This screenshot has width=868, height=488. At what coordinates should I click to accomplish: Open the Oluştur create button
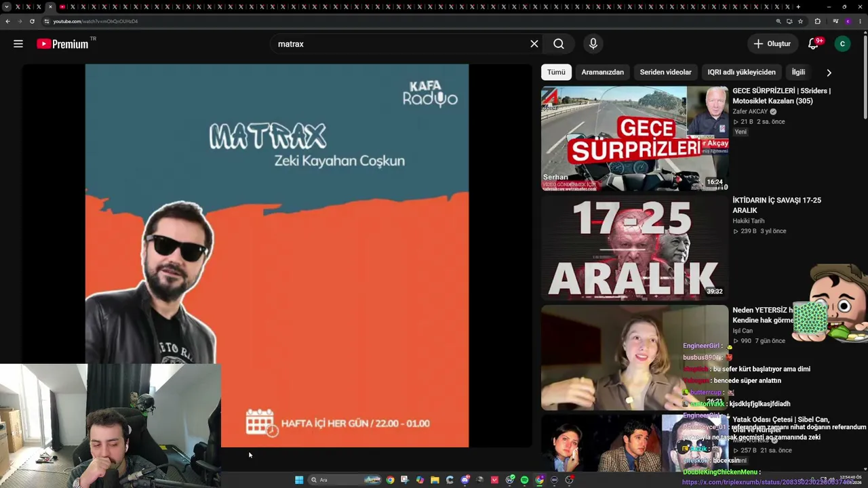click(772, 44)
